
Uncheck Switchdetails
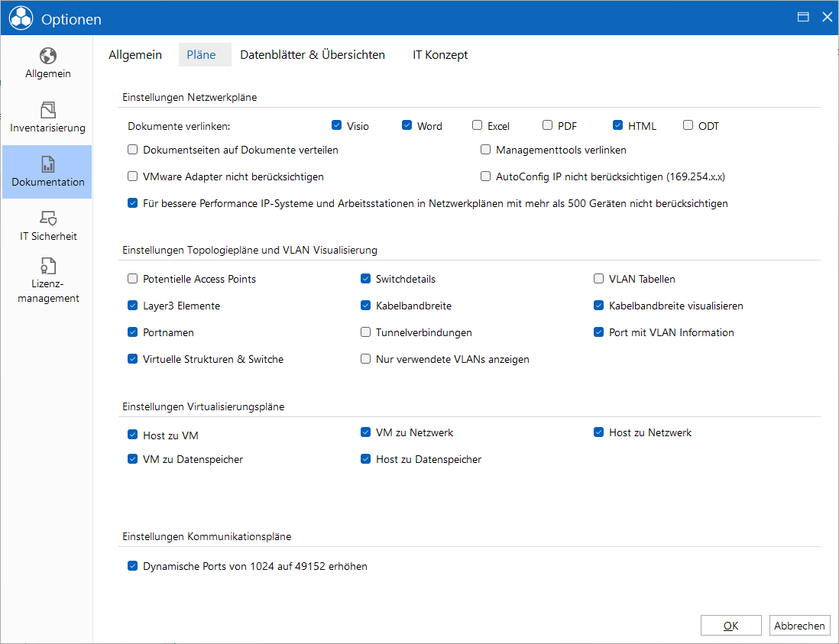click(x=365, y=279)
